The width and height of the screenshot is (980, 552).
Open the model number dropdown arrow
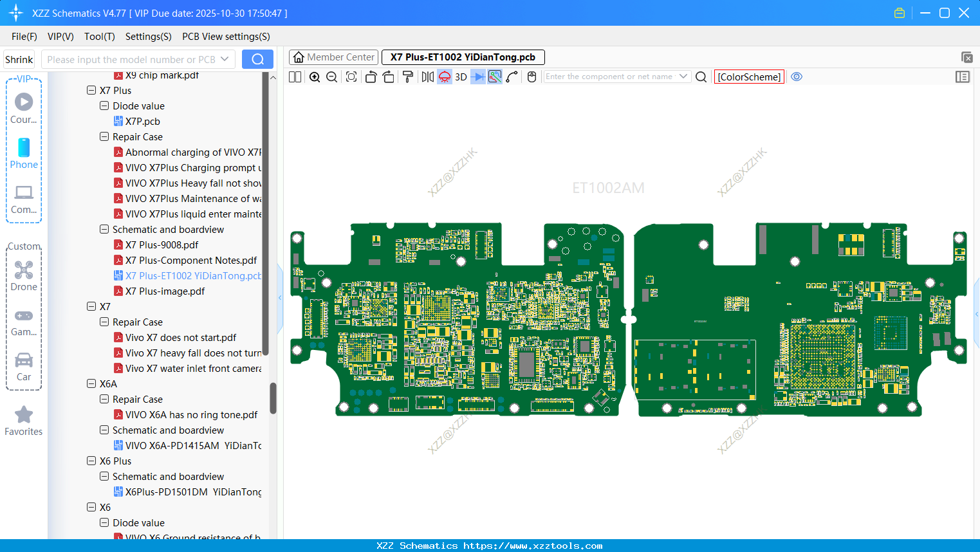pyautogui.click(x=225, y=59)
